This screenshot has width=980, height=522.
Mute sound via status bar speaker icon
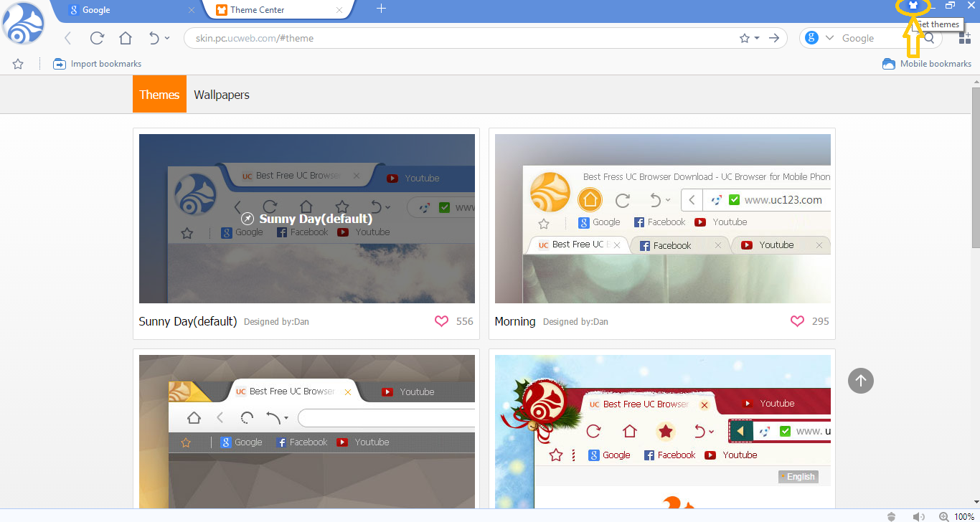918,516
